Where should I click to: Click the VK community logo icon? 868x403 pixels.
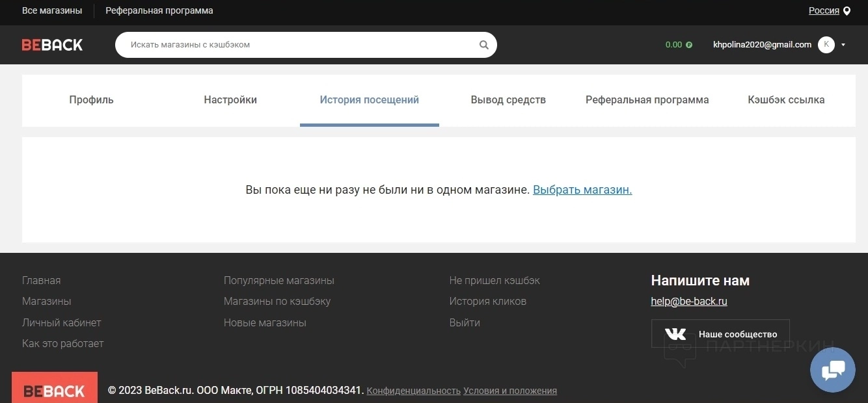pyautogui.click(x=675, y=334)
